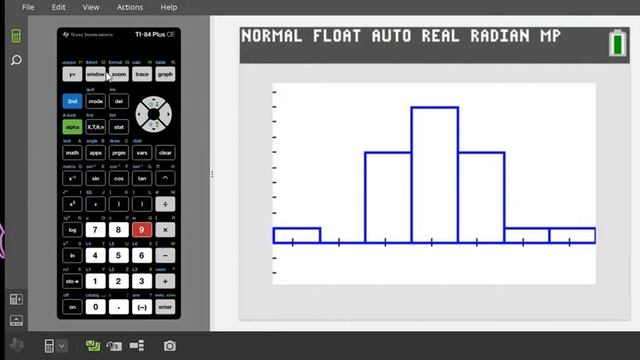Click the mode key
This screenshot has height=360, width=640.
(x=96, y=101)
